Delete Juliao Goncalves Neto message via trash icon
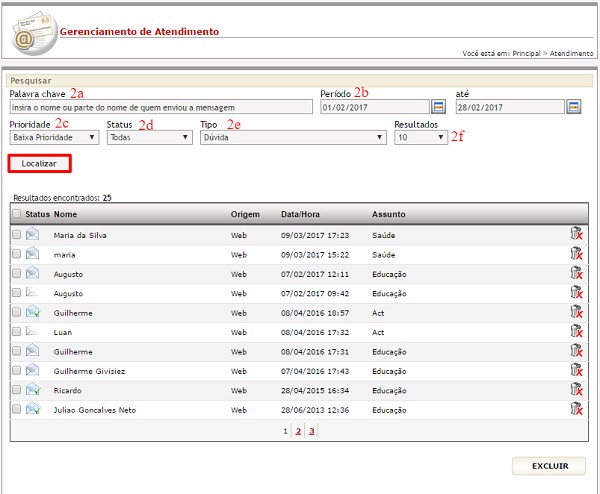 click(576, 409)
